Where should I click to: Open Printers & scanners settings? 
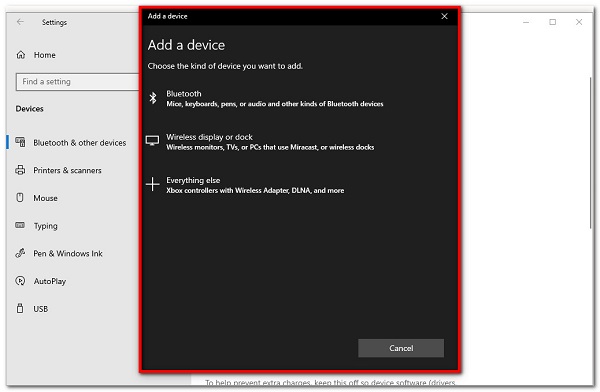click(x=67, y=170)
